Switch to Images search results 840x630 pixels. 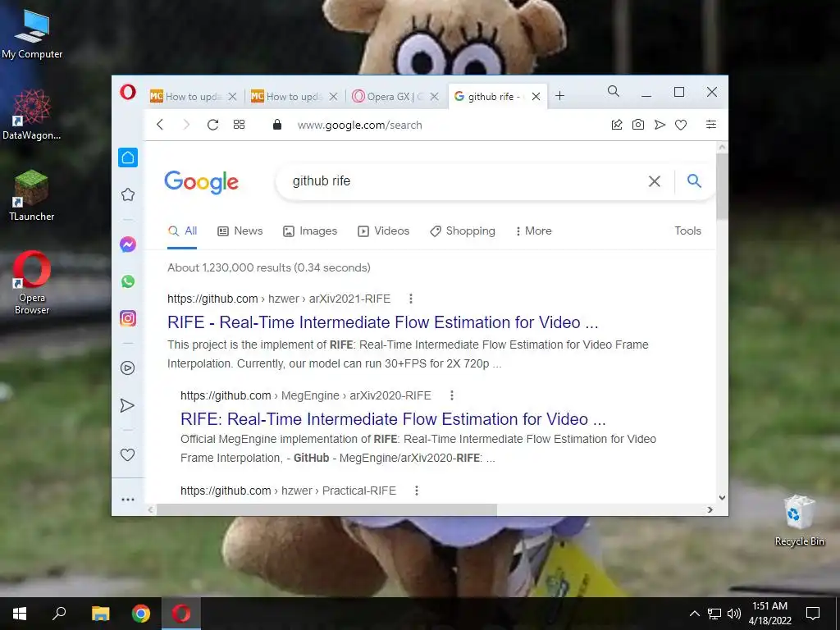click(x=310, y=231)
